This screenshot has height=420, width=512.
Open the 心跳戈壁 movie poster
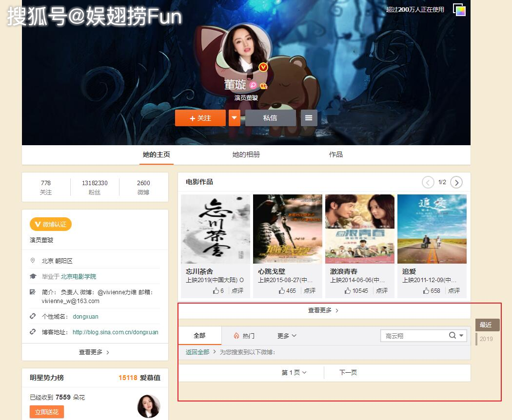coord(288,229)
